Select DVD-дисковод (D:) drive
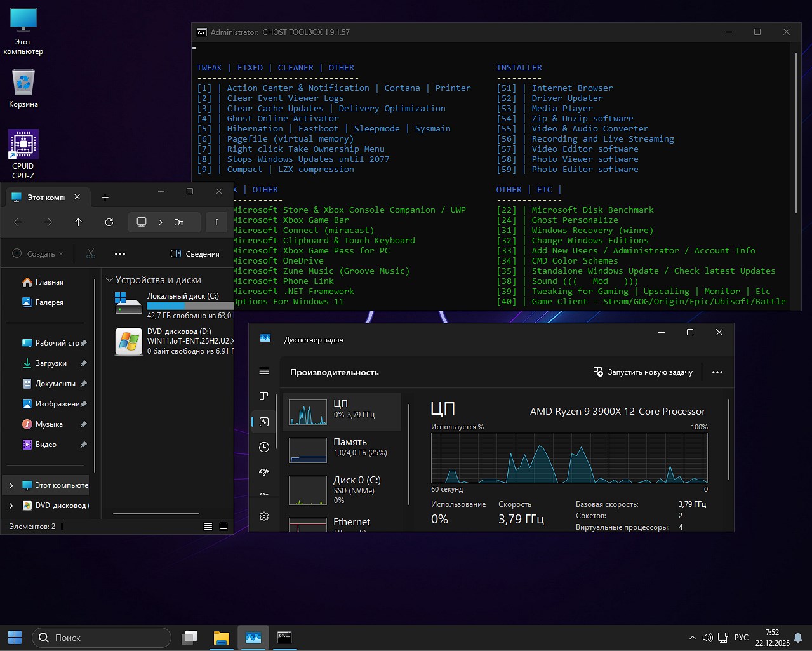This screenshot has height=651, width=812. point(174,341)
